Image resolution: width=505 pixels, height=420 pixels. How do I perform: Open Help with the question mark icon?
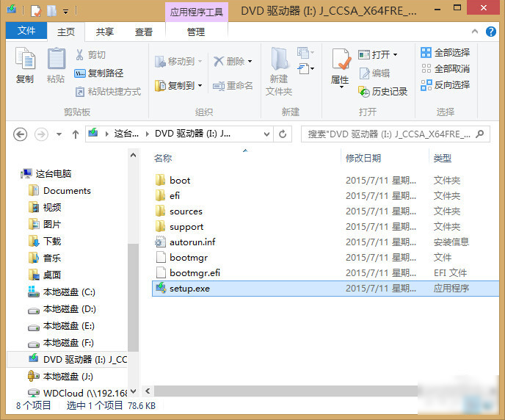click(x=491, y=32)
